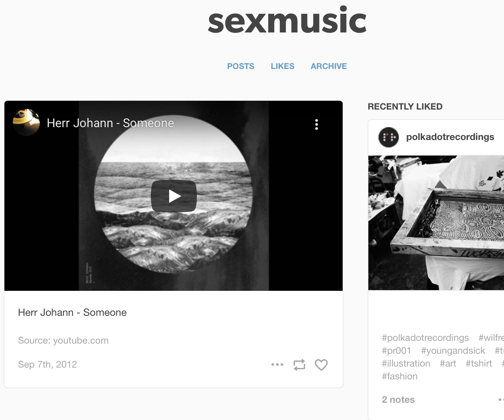Screen dimensions: 504x420
Task: Select the #polkadotrecordings tag
Action: [425, 338]
